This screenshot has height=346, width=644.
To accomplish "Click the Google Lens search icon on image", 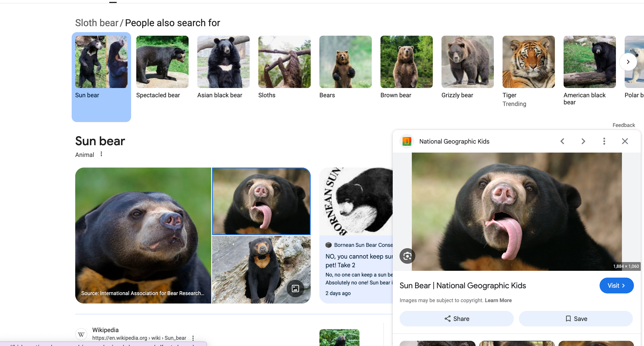I will pyautogui.click(x=407, y=256).
